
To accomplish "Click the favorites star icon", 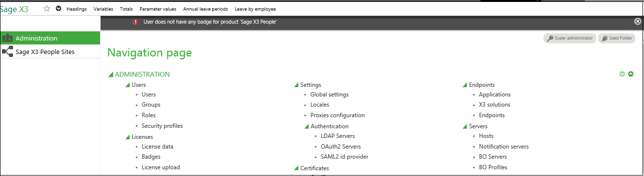I will pos(47,9).
